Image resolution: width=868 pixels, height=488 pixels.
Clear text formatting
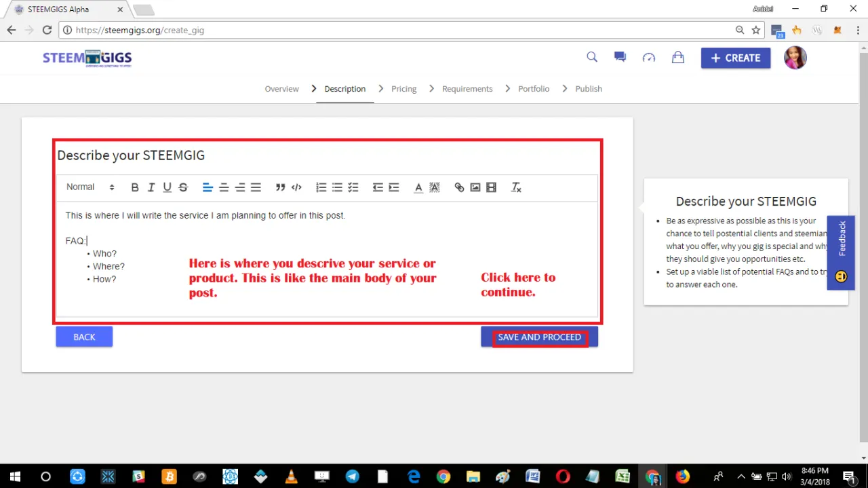point(516,187)
